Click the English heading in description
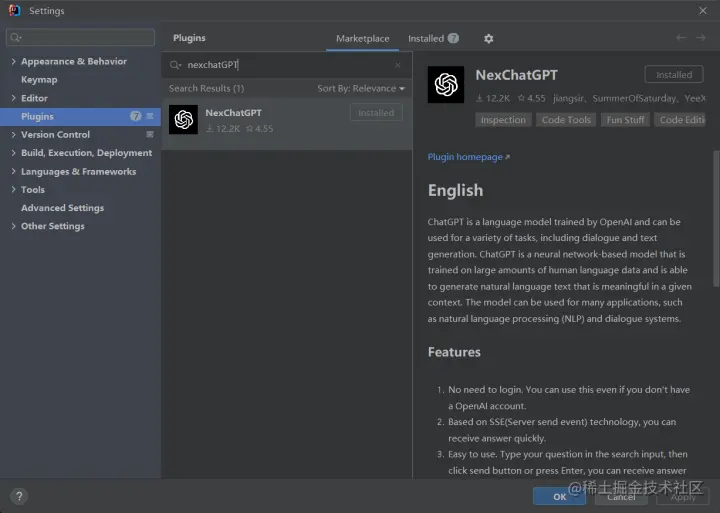The height and width of the screenshot is (513, 720). coord(455,191)
